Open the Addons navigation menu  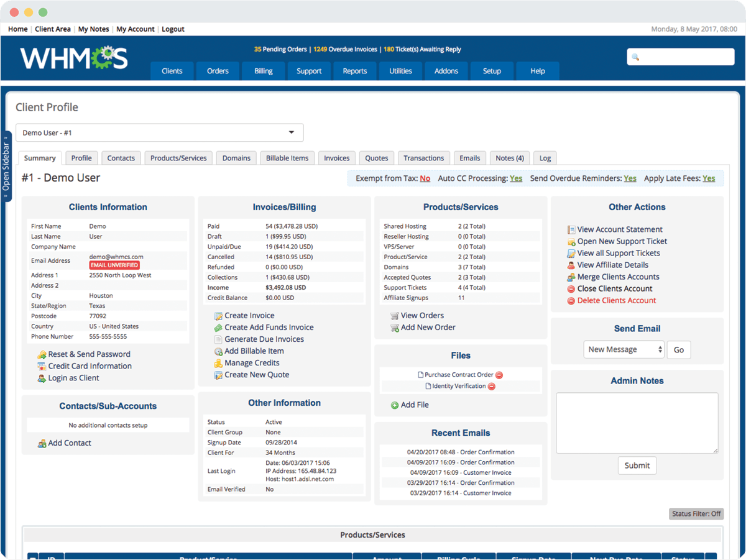446,71
